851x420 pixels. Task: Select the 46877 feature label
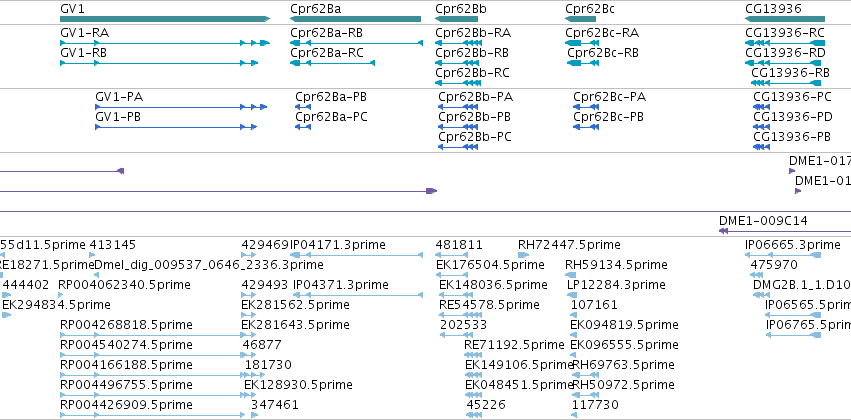coord(262,345)
